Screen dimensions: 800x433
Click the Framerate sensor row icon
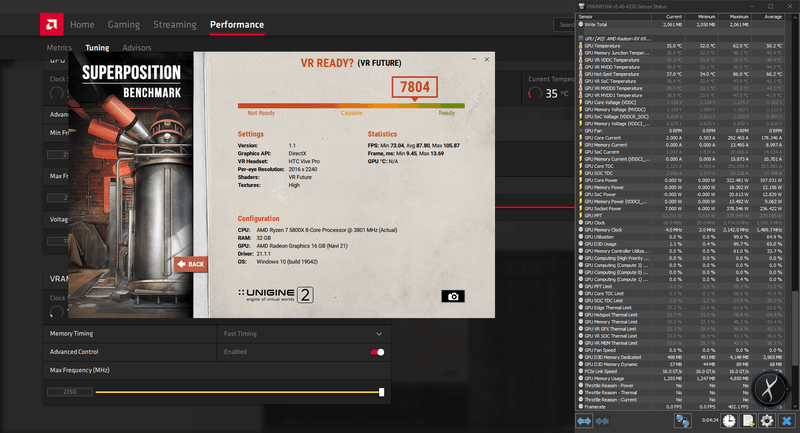(x=581, y=406)
